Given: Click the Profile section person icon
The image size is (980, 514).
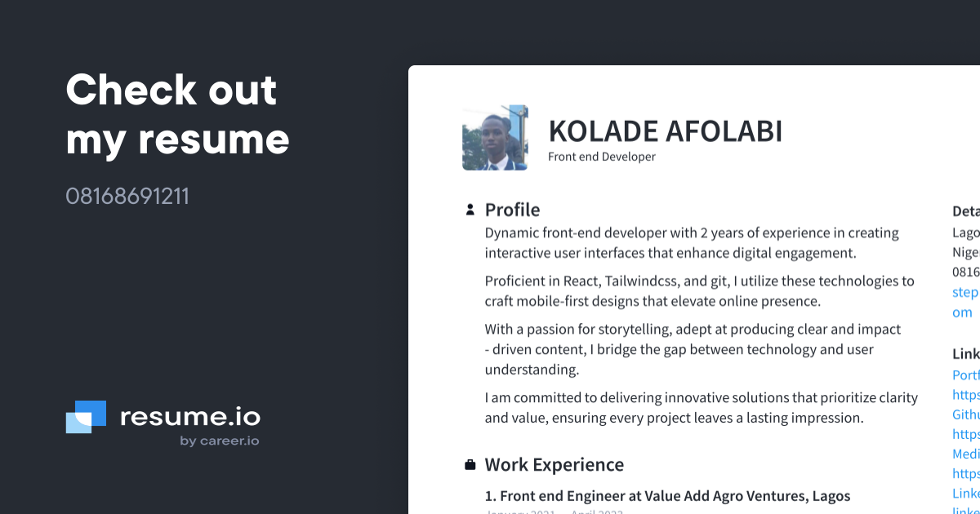Looking at the screenshot, I should click(x=470, y=210).
